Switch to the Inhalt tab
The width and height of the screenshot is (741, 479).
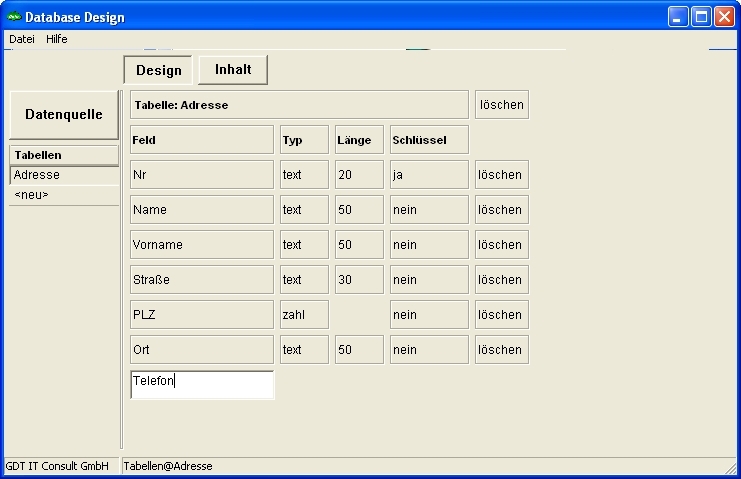coord(233,70)
